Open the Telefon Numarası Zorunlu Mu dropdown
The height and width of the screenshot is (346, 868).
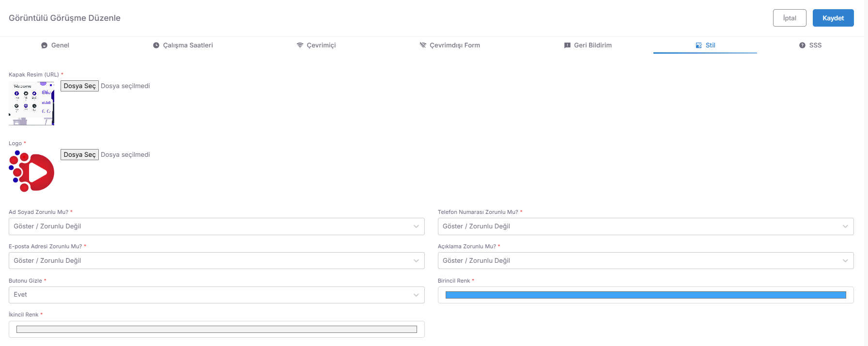(646, 226)
